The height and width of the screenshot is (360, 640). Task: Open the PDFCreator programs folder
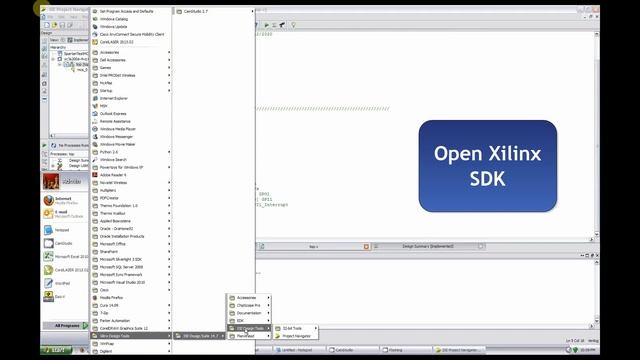131,198
